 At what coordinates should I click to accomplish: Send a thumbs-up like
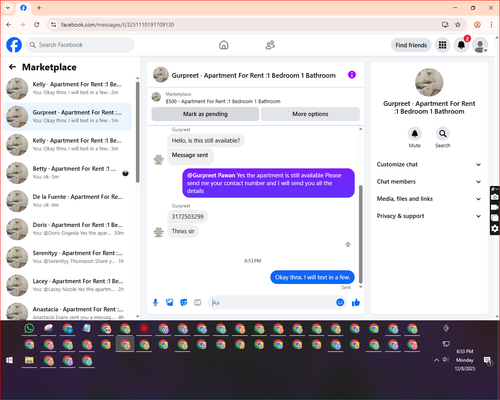356,302
